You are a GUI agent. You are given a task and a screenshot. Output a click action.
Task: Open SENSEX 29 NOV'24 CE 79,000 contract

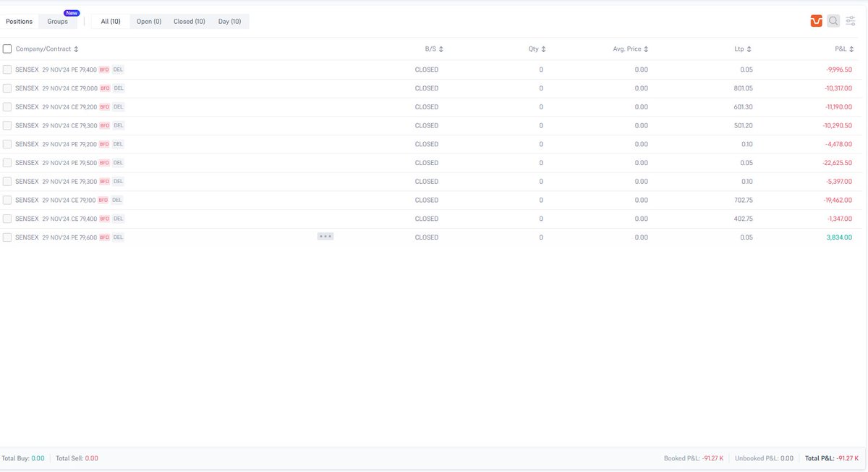click(x=56, y=88)
